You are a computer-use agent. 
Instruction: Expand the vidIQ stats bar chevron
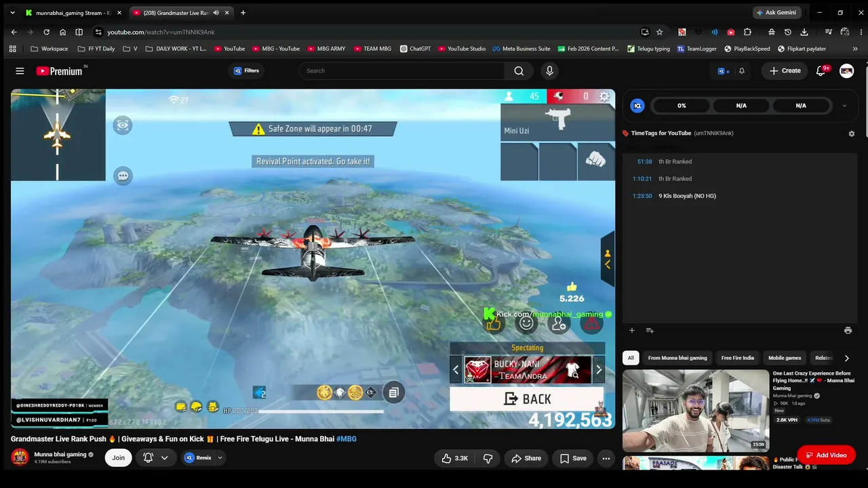click(844, 106)
